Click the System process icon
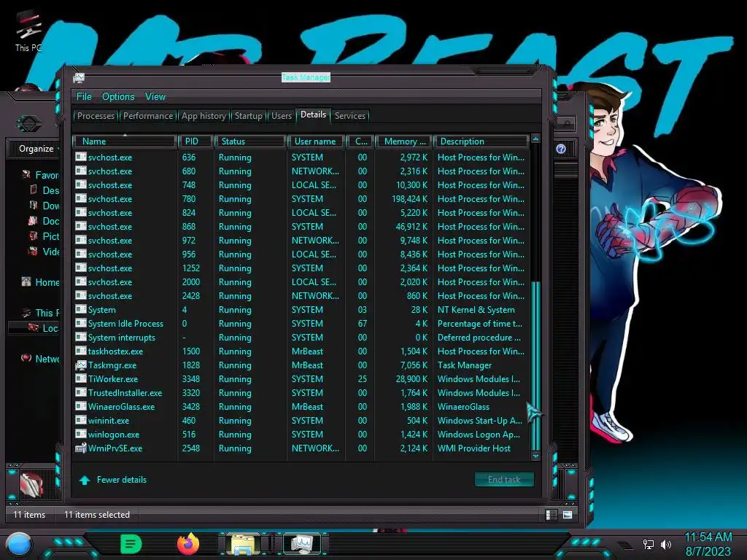Image resolution: width=747 pixels, height=560 pixels. click(81, 309)
